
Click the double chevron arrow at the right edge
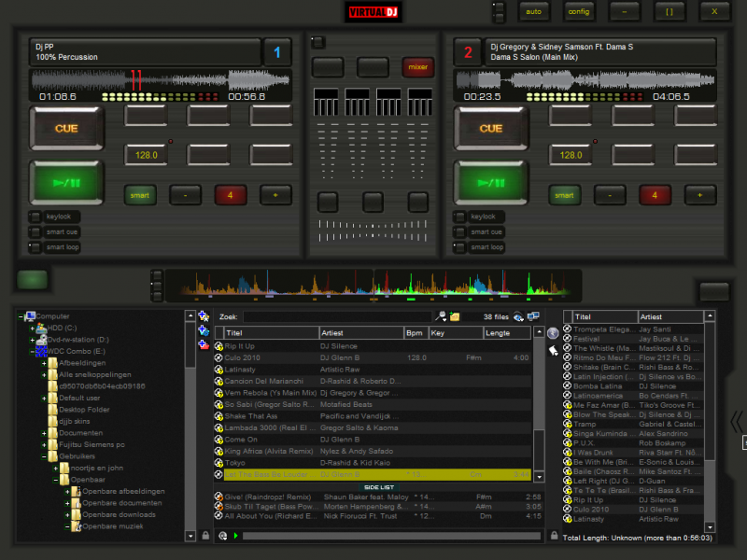[737, 422]
